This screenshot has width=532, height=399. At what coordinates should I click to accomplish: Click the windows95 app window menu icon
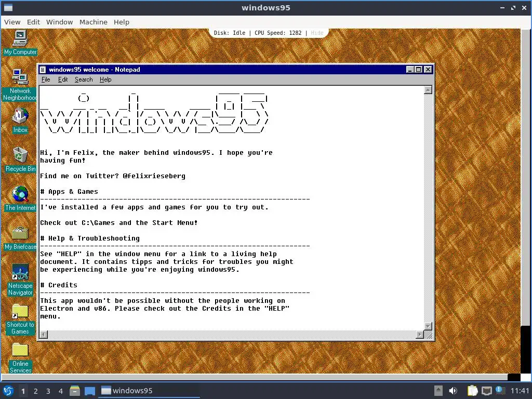point(8,7)
